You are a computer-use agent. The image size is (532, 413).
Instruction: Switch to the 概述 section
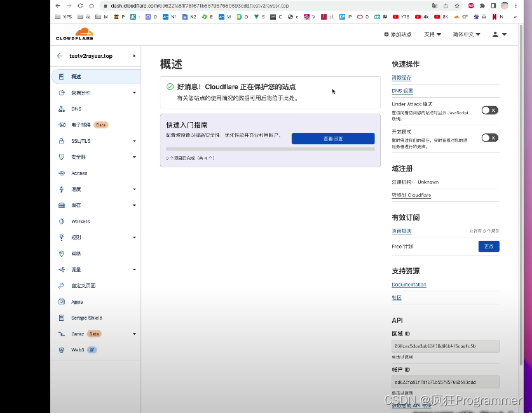click(75, 76)
